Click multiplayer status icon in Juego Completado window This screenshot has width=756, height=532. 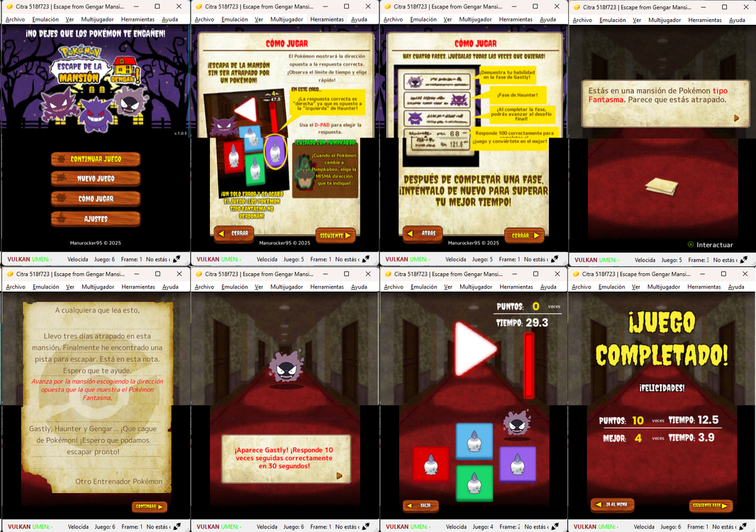(743, 527)
